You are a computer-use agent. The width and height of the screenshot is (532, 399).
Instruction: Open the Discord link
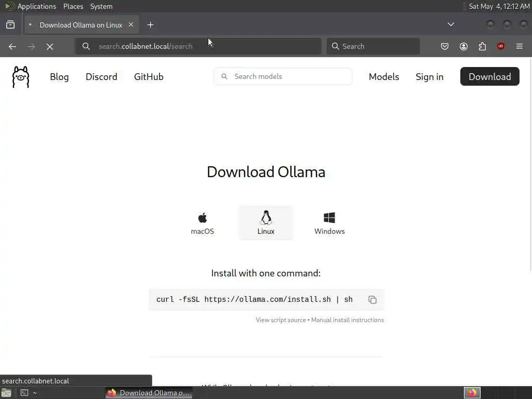click(x=101, y=77)
